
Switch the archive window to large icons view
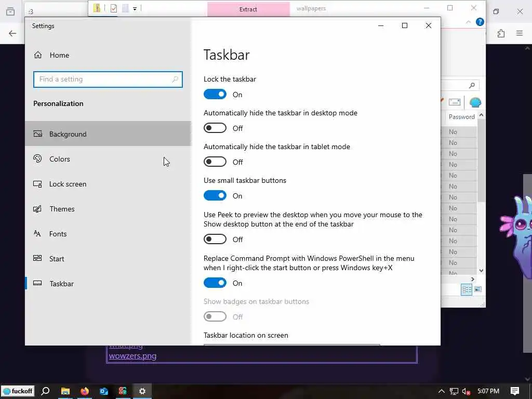click(x=478, y=289)
